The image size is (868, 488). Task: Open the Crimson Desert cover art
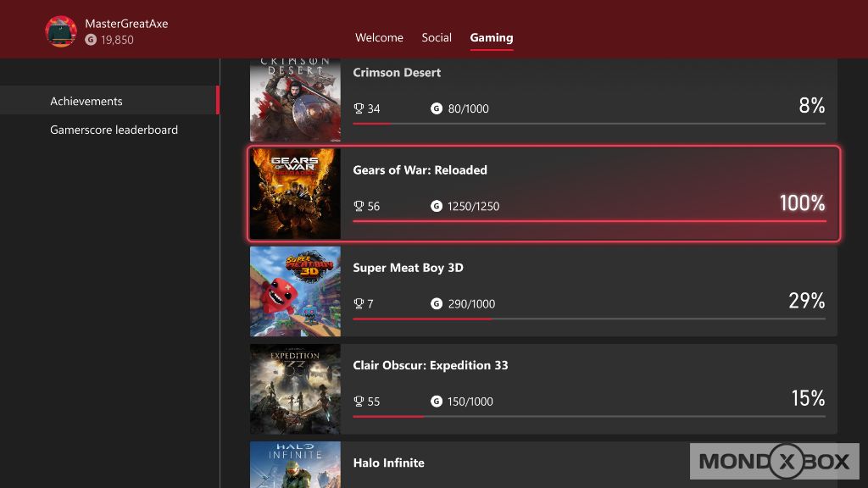pyautogui.click(x=295, y=100)
